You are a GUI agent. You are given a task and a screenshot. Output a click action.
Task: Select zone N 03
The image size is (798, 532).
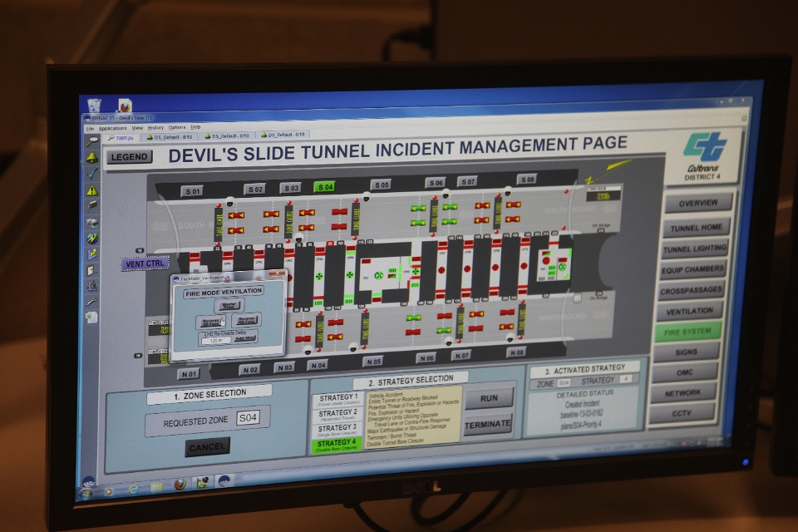(x=284, y=367)
